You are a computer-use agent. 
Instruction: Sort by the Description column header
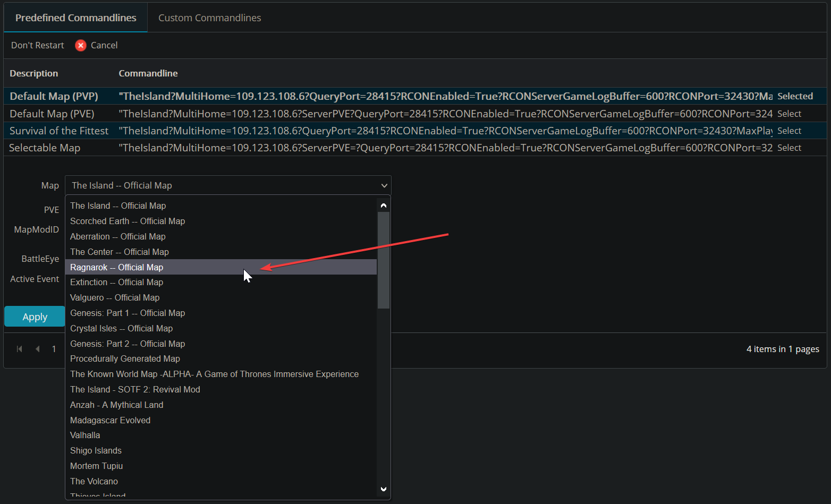click(34, 73)
